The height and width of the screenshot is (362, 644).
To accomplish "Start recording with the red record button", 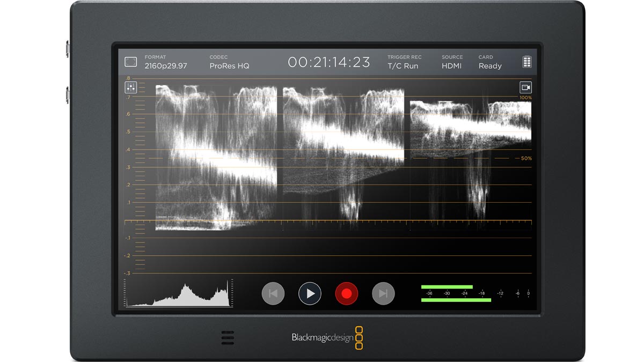I will click(x=346, y=293).
